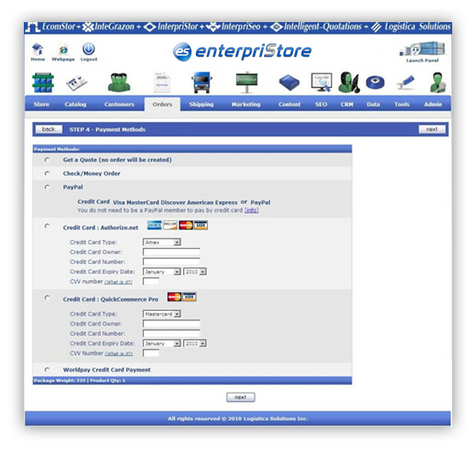Viewport: 476px width, 449px height.
Task: Click the Amex card logo for Authorize.net
Action: 154,225
